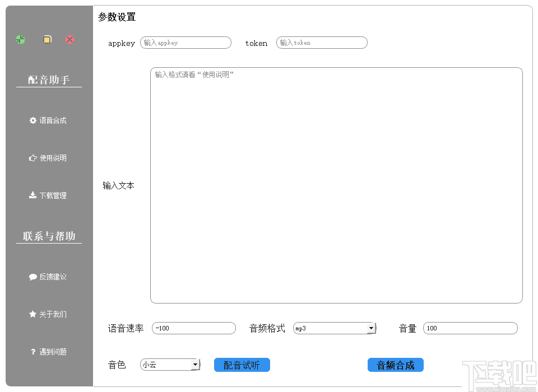Click inside the appkey input field
Image resolution: width=538 pixels, height=392 pixels.
(185, 43)
